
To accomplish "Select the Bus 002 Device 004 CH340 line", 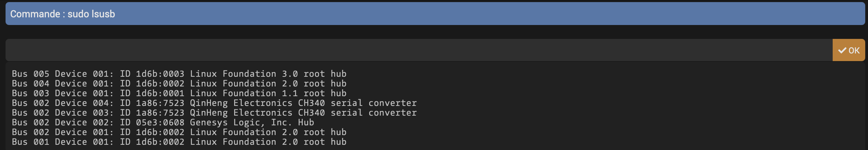I will pyautogui.click(x=214, y=103).
